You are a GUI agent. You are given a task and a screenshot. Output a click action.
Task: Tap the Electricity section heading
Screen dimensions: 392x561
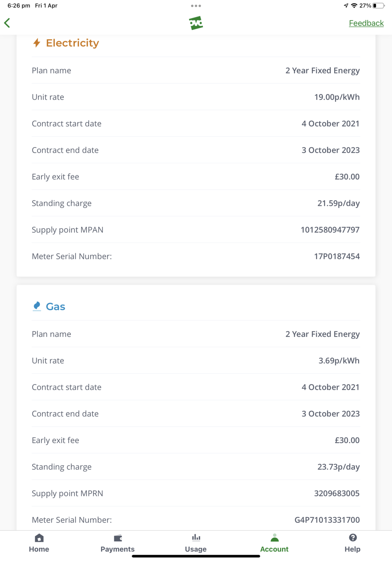72,43
